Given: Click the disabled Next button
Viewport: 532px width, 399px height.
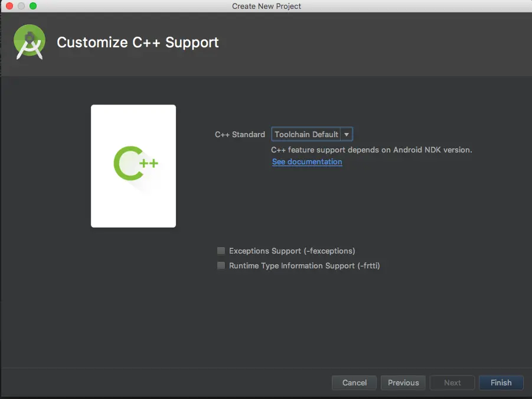Looking at the screenshot, I should (x=452, y=382).
